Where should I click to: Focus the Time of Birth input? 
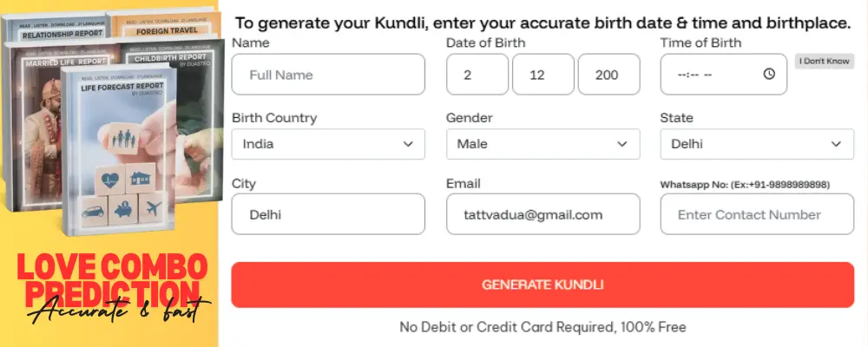(x=712, y=75)
